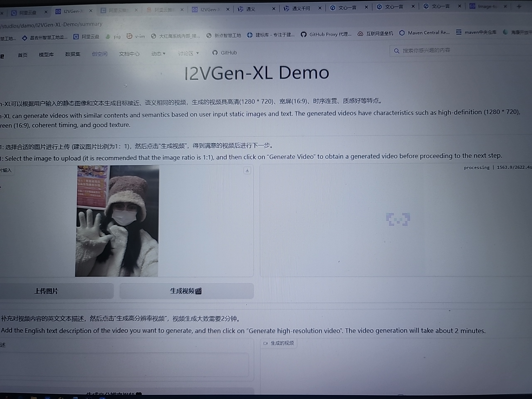This screenshot has height=399, width=532.
Task: Open a new browser tab with plus
Action: click(x=519, y=6)
